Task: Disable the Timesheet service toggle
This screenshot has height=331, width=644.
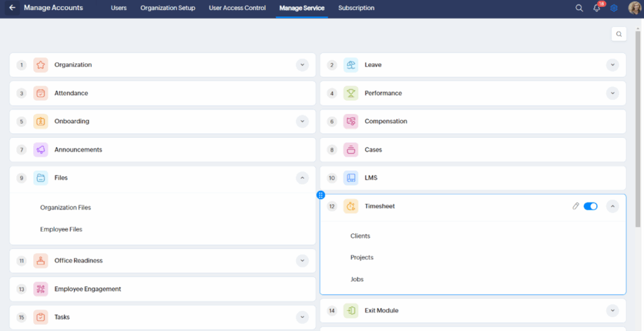Action: (x=591, y=206)
